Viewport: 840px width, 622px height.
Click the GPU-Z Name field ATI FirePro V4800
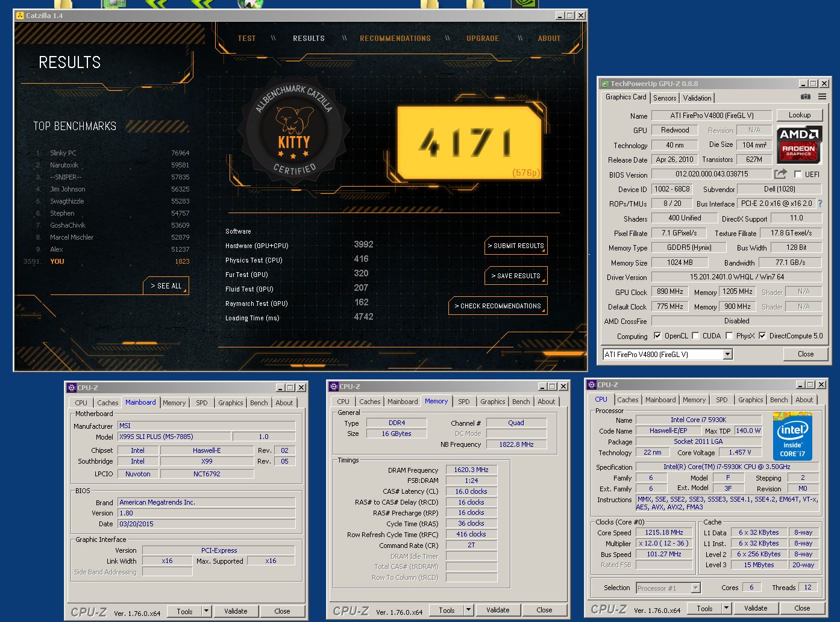tap(712, 115)
